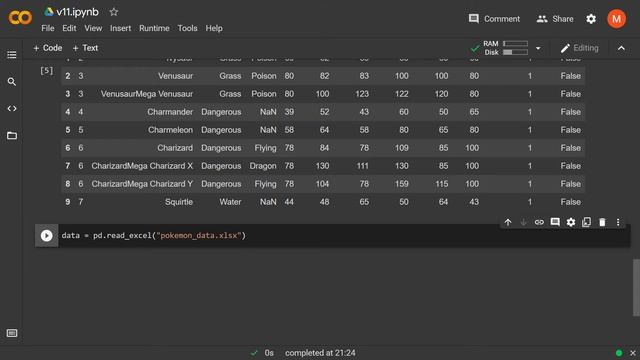
Task: Add a comment to the cell
Action: point(555,222)
